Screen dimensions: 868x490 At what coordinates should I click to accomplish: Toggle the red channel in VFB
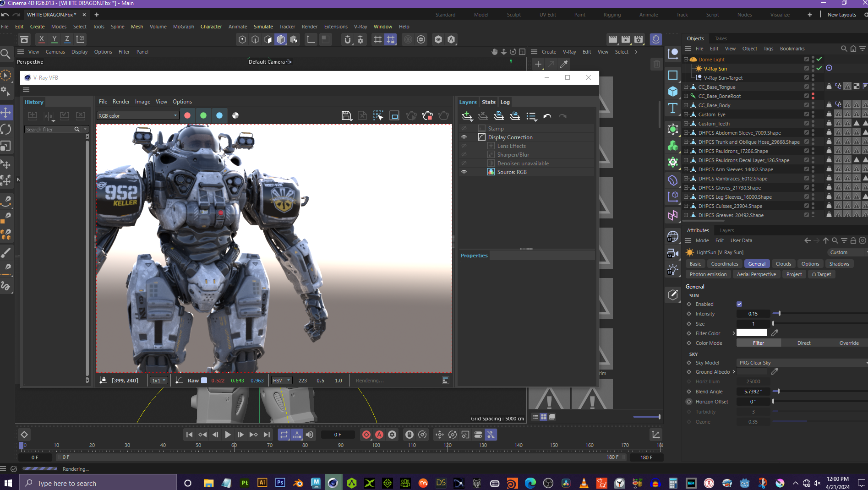[x=187, y=115]
